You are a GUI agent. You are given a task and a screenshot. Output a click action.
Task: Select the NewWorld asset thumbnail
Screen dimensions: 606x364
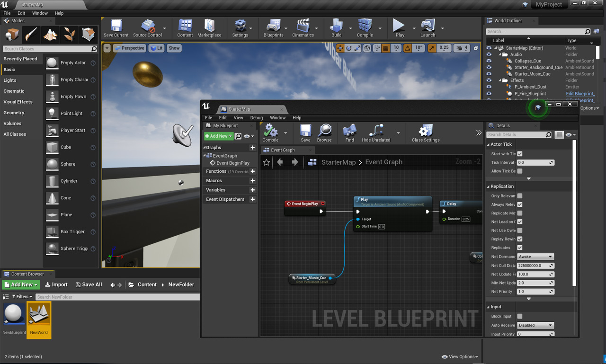click(x=39, y=314)
